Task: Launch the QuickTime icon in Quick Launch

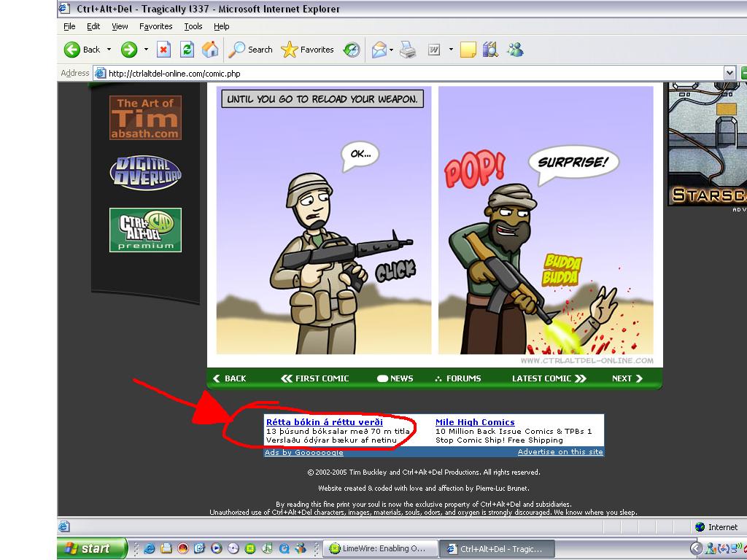Action: [x=284, y=548]
